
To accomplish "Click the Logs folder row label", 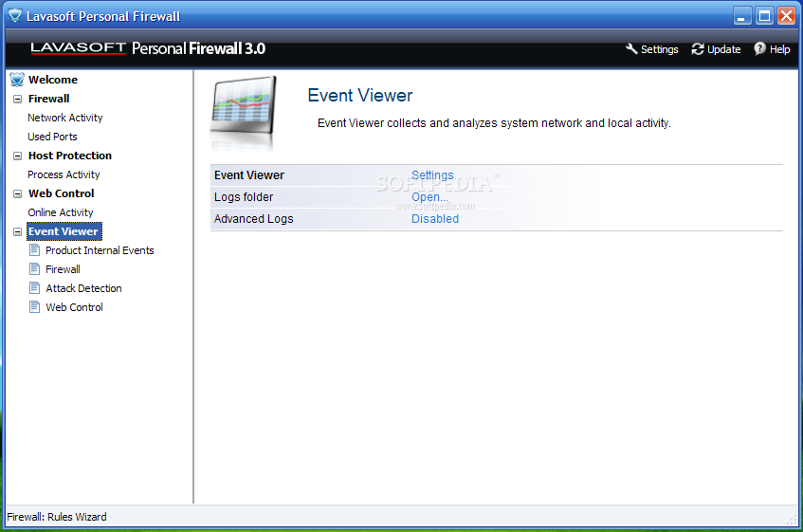I will [x=244, y=196].
